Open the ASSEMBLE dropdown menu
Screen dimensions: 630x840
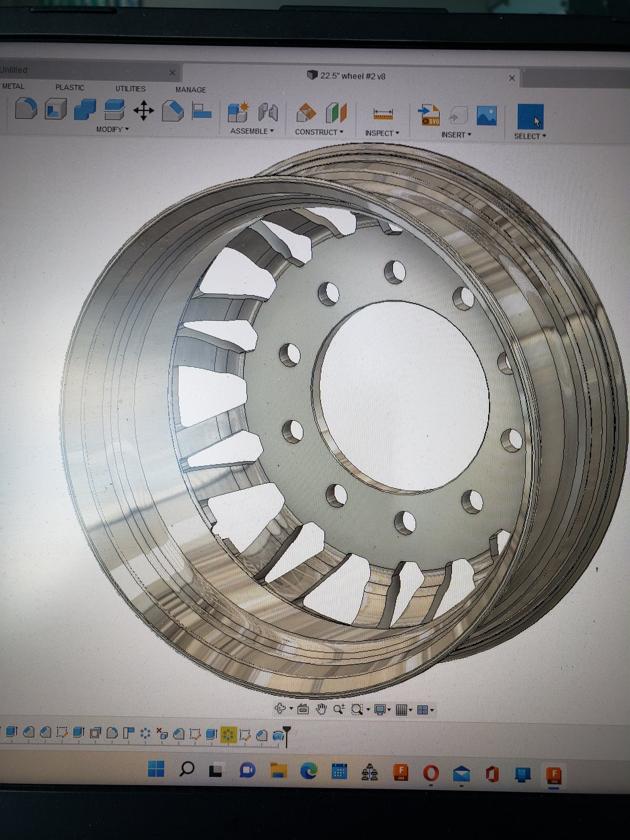coord(252,131)
